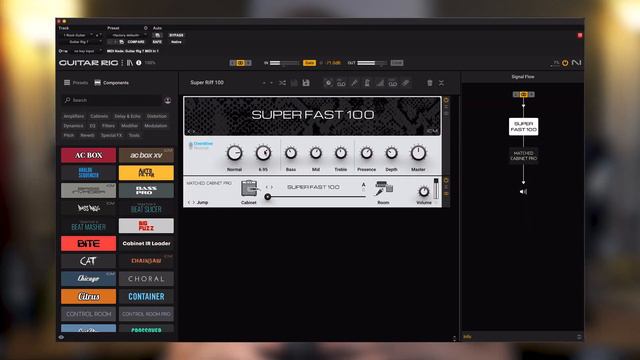Click Super Fast 100 block in Signal Flow

[x=523, y=127]
